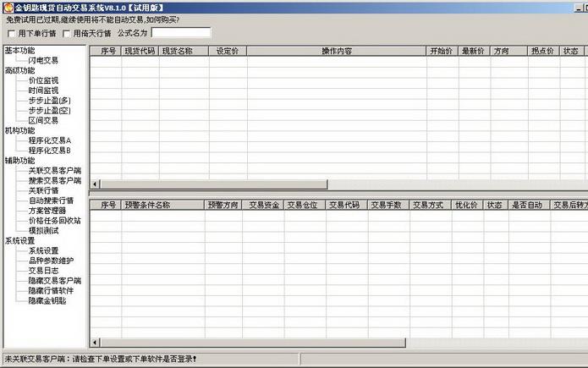Click the gold key app icon in title bar

click(x=8, y=7)
